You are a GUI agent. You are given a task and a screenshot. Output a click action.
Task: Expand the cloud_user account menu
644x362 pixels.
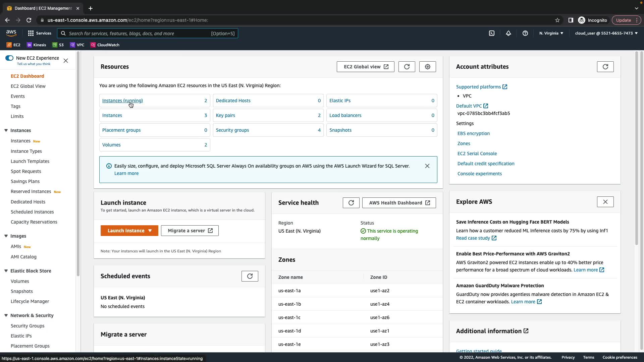[606, 33]
